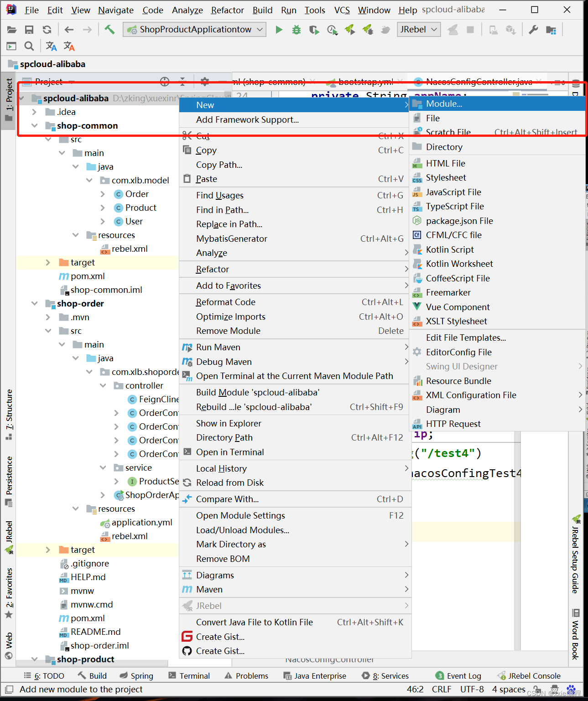
Task: Click the Run with Coverage icon
Action: [314, 30]
